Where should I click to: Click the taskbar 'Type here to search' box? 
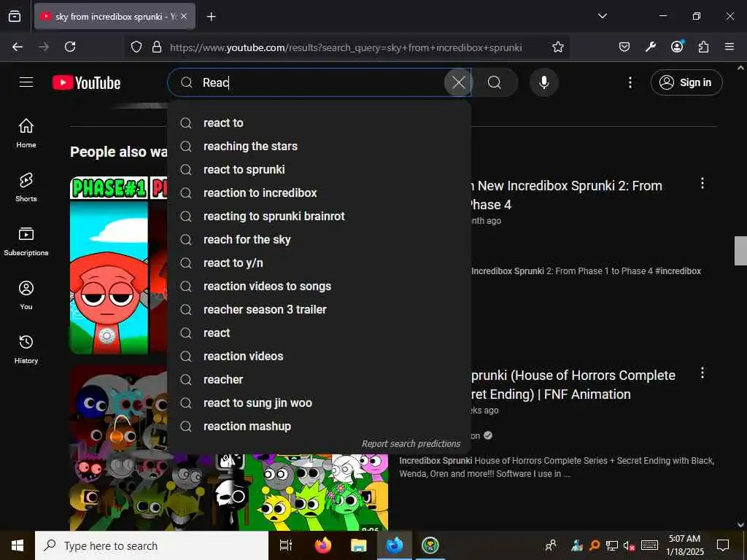point(152,545)
